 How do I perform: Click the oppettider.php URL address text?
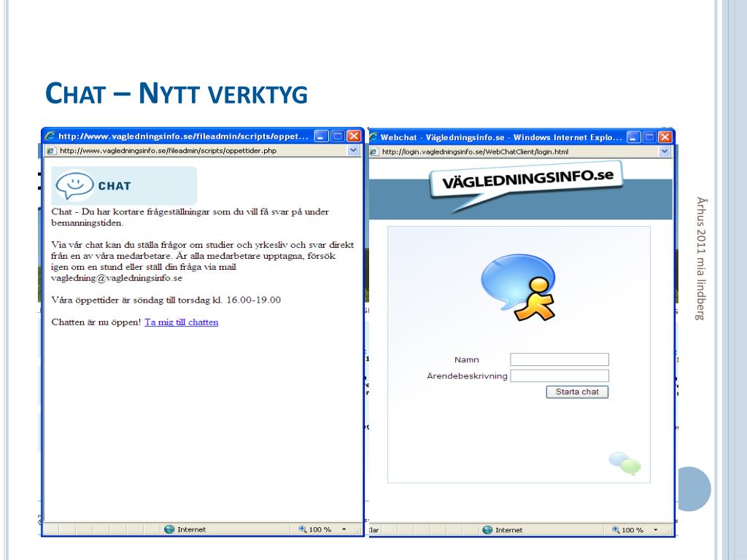(x=169, y=150)
